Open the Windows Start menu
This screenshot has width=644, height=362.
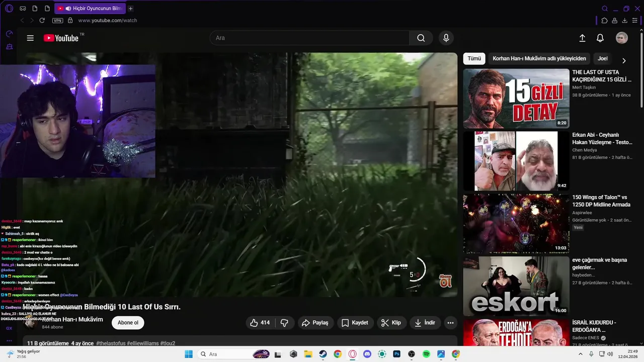189,354
